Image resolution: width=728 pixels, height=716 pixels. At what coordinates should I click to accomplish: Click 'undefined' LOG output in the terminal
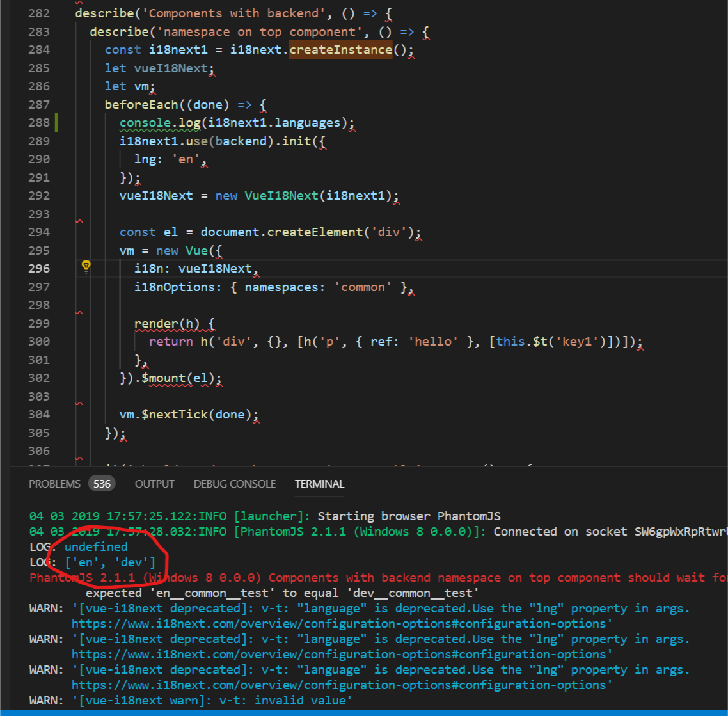tap(96, 546)
